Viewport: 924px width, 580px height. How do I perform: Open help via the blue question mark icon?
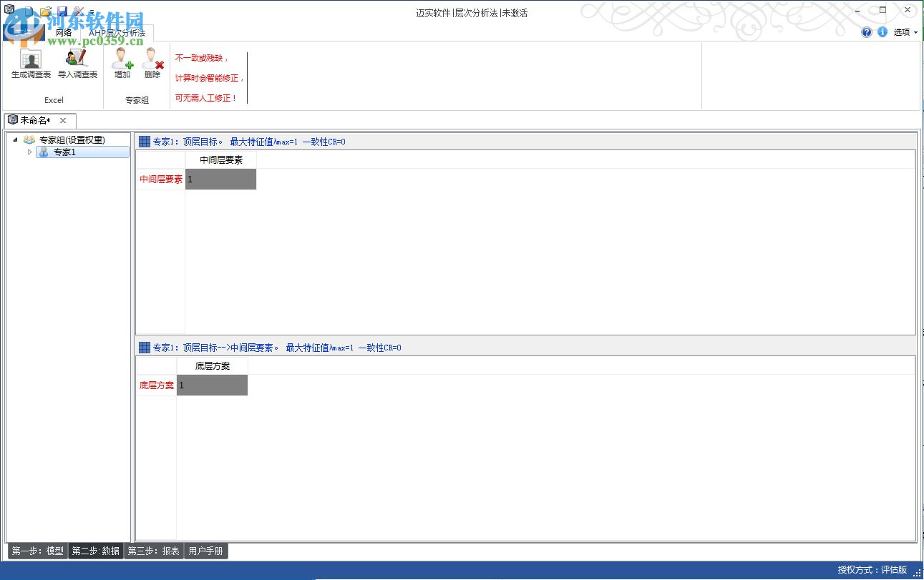(x=867, y=32)
